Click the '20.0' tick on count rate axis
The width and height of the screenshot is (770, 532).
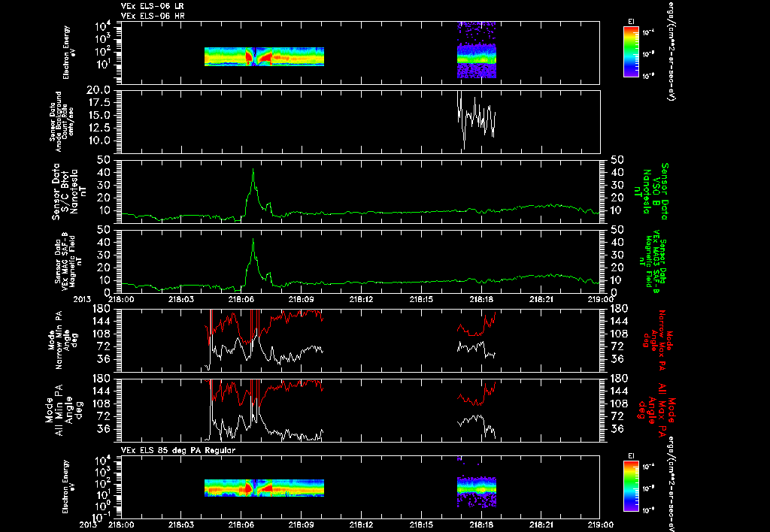pyautogui.click(x=99, y=90)
